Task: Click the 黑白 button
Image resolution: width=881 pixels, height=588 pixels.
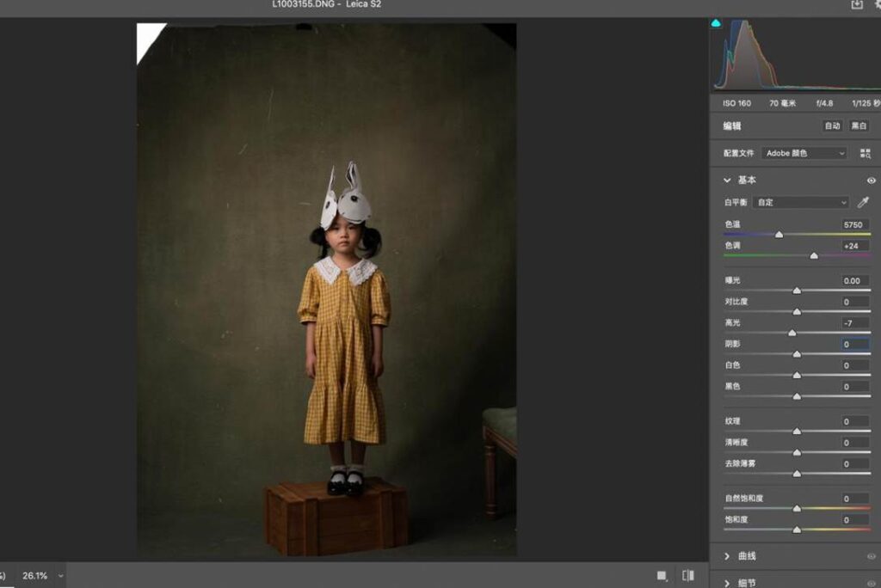Action: tap(859, 126)
